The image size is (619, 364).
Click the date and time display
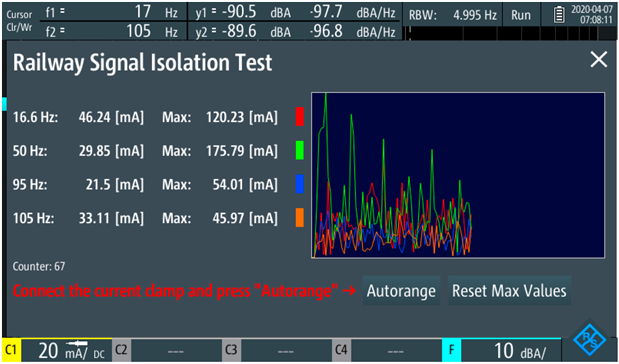(x=592, y=15)
